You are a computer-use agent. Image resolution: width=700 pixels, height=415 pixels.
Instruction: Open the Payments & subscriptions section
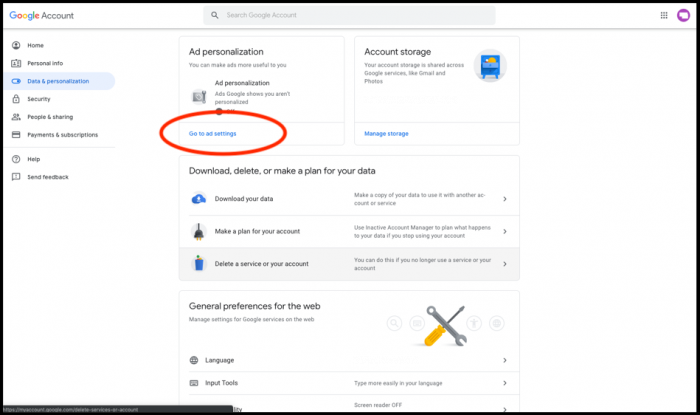(59, 134)
